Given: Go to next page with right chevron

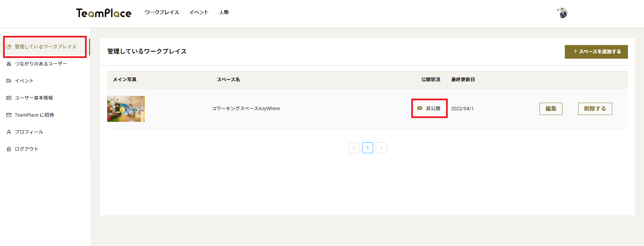Looking at the screenshot, I should coord(381,148).
